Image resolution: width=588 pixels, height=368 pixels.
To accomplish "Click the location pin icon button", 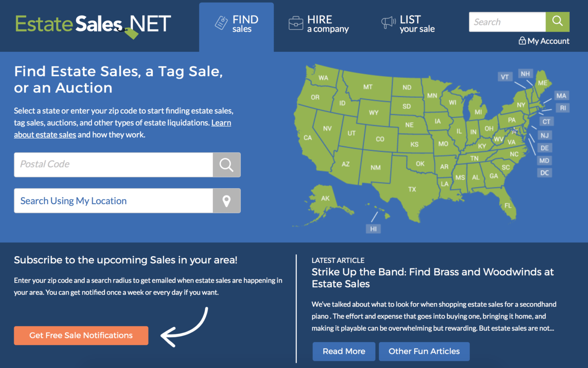I will click(x=226, y=201).
